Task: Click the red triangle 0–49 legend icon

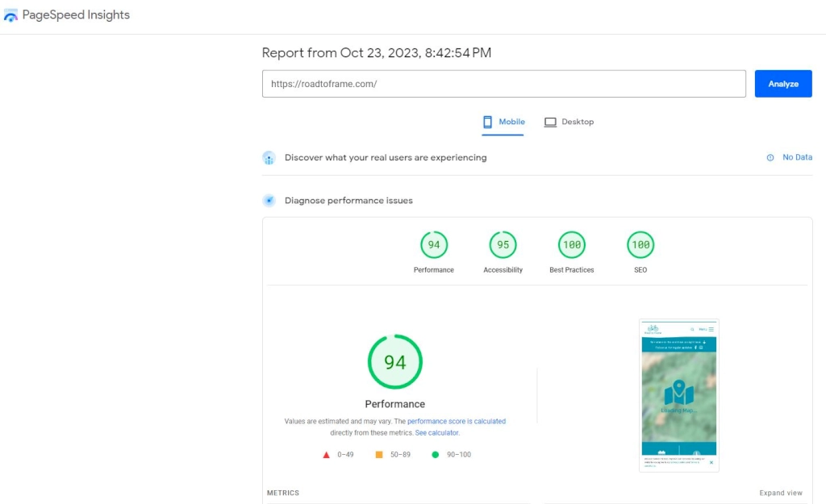Action: [x=326, y=455]
